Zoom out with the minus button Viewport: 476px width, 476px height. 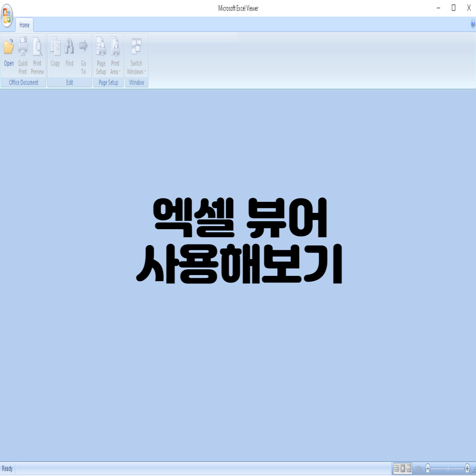(x=428, y=469)
